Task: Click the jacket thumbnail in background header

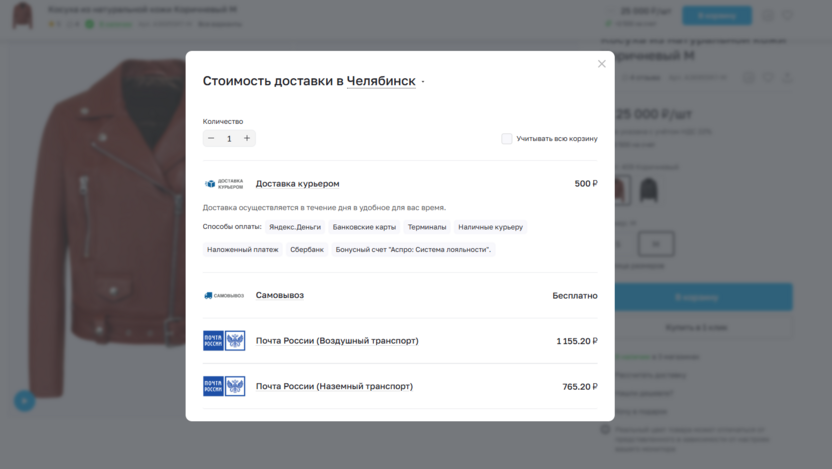Action: tap(22, 15)
